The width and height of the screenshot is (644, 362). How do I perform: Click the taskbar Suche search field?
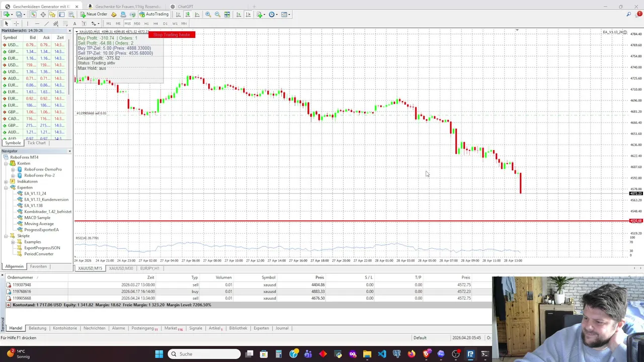(x=204, y=354)
